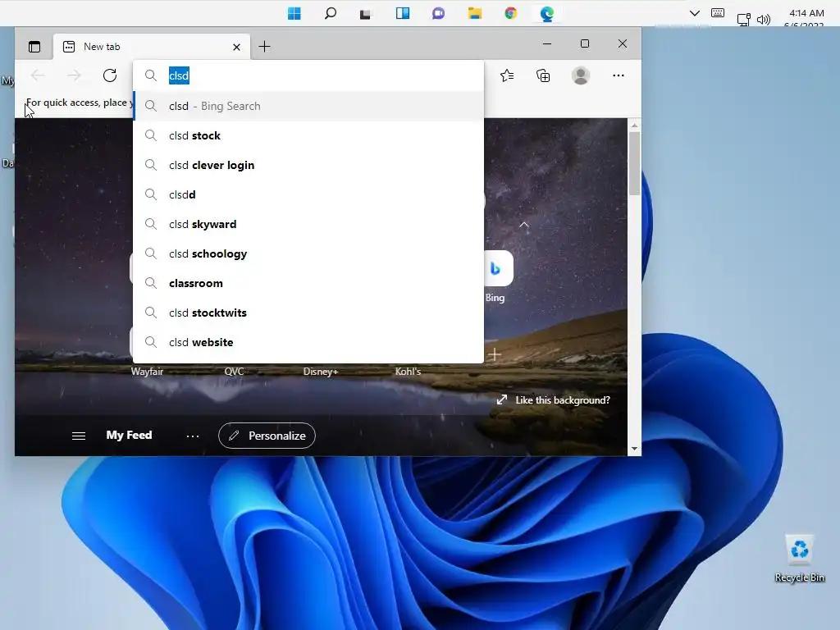Refresh the current page
Viewport: 840px width, 630px height.
[110, 75]
